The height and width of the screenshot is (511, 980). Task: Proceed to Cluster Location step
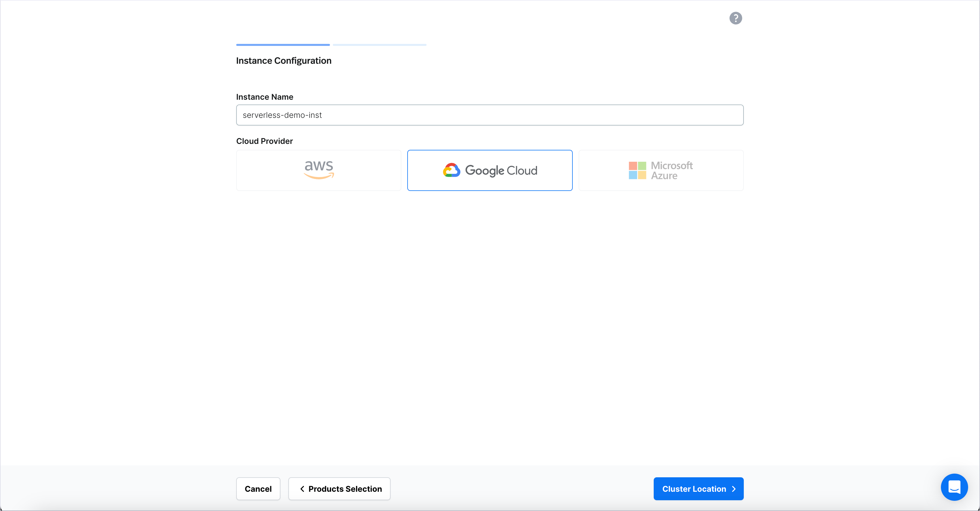[698, 489]
